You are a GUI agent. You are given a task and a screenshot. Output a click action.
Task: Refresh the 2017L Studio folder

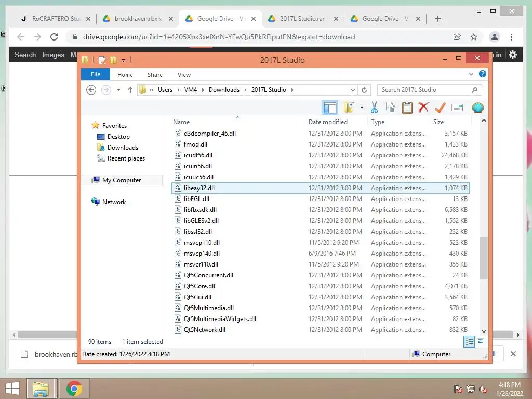click(364, 90)
